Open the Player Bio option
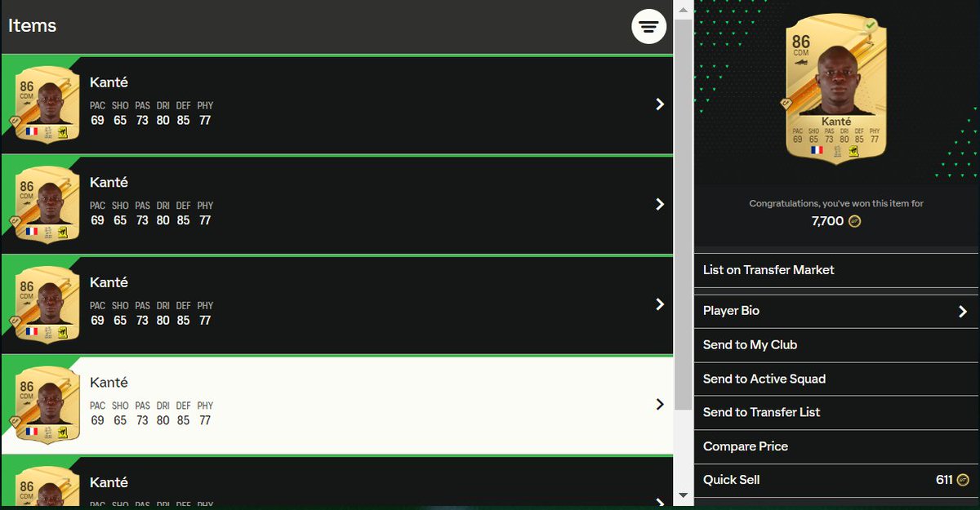The width and height of the screenshot is (980, 510). click(x=836, y=311)
